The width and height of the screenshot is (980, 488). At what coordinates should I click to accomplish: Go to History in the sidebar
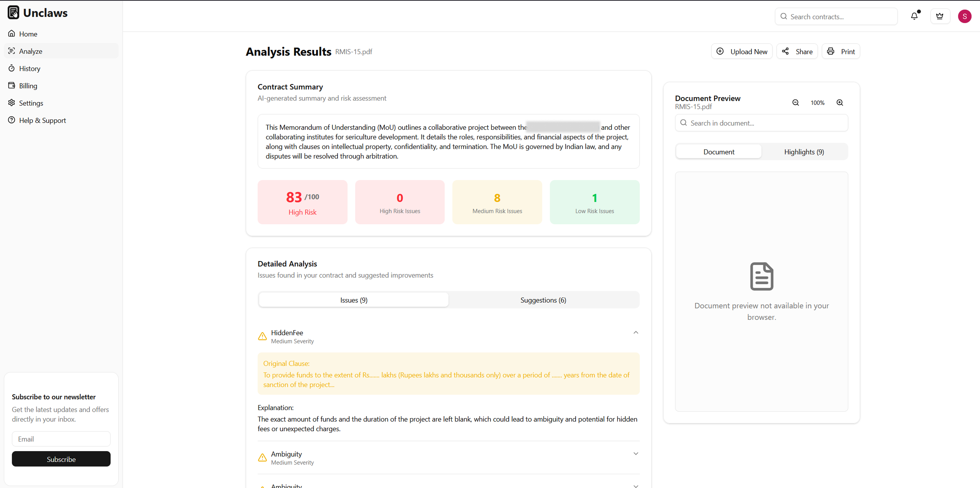coord(61,68)
